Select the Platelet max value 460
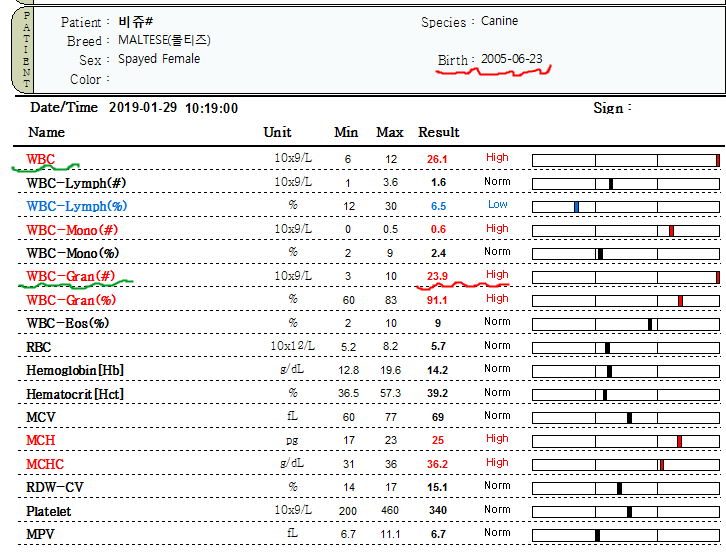This screenshot has width=726, height=553. point(390,510)
